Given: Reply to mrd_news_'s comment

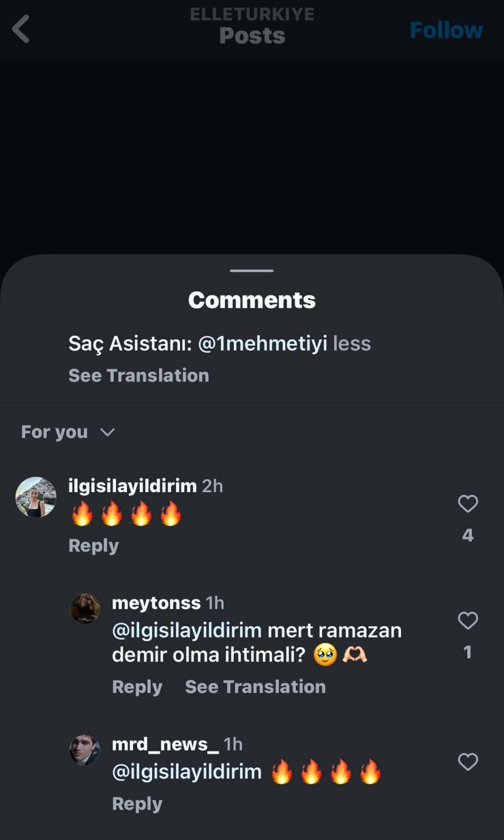Looking at the screenshot, I should [x=137, y=804].
